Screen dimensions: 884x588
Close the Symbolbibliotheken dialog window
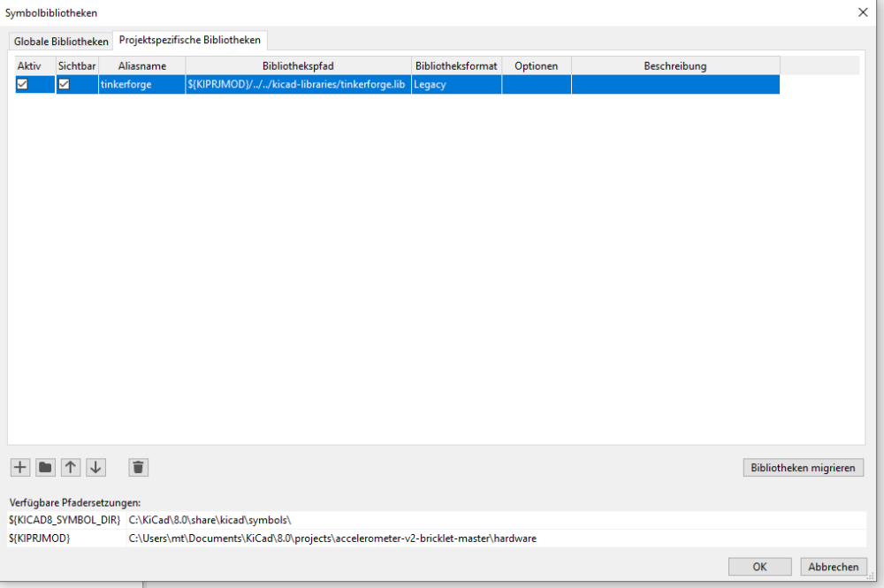pyautogui.click(x=863, y=12)
